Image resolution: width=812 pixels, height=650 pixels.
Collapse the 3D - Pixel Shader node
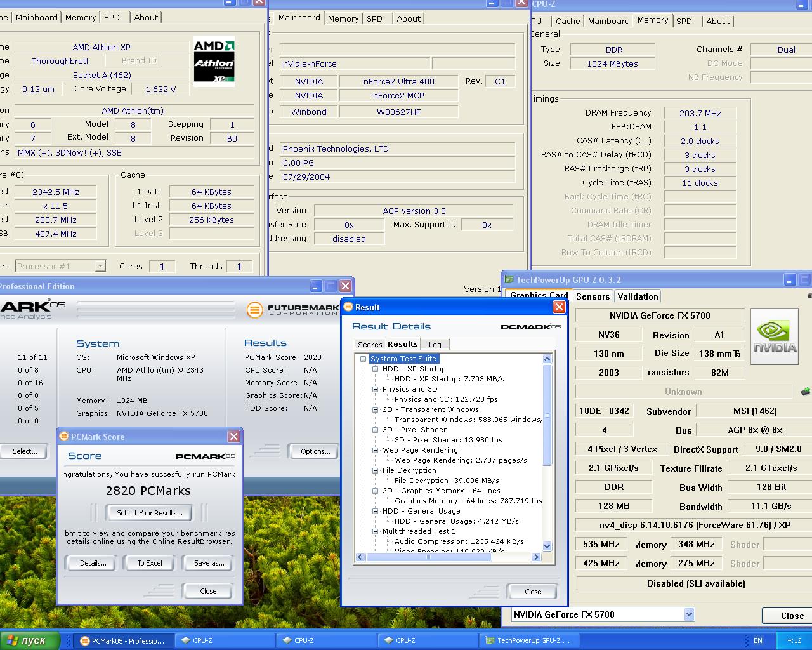pyautogui.click(x=376, y=430)
